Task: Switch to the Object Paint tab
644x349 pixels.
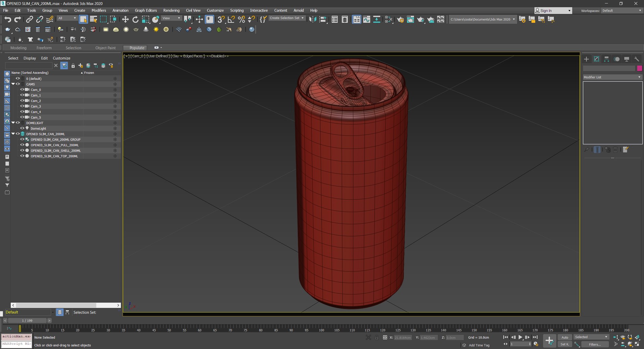Action: pos(105,48)
